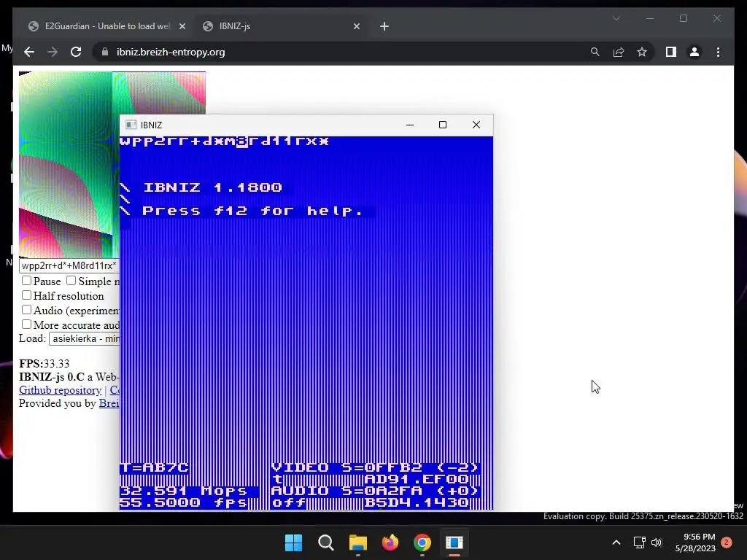Open volume tray icon

(x=657, y=542)
